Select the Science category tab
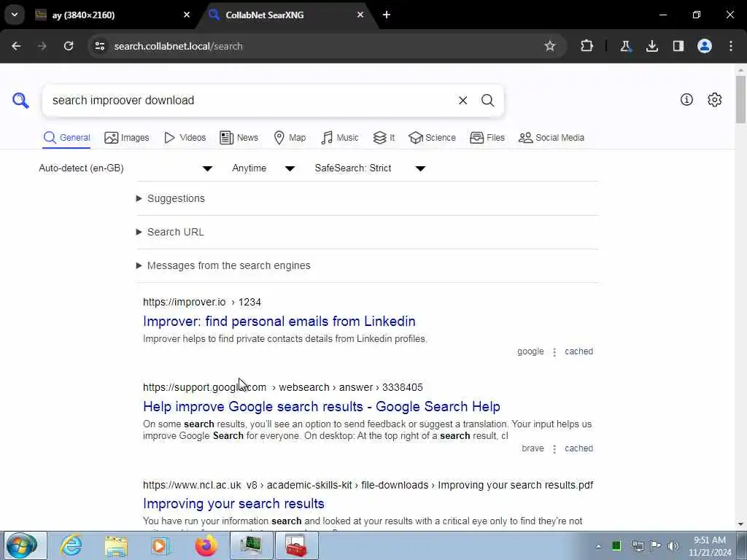Viewport: 747px width, 560px height. tap(432, 138)
